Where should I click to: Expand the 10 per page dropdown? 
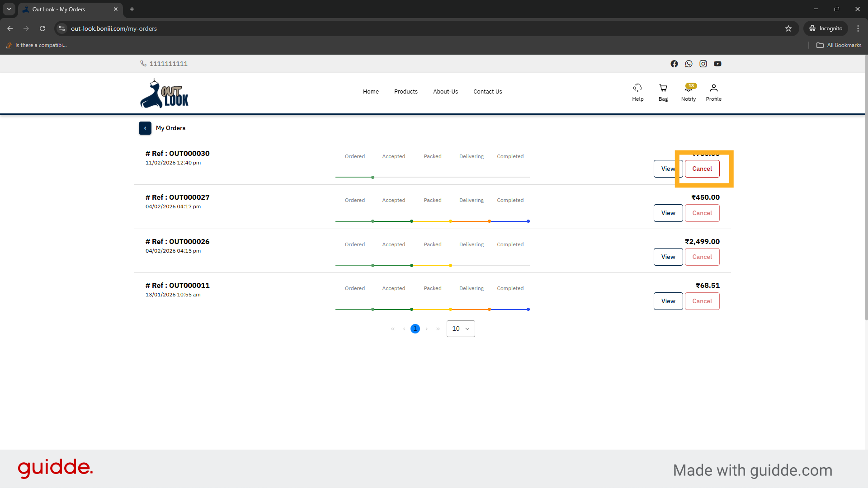tap(461, 329)
